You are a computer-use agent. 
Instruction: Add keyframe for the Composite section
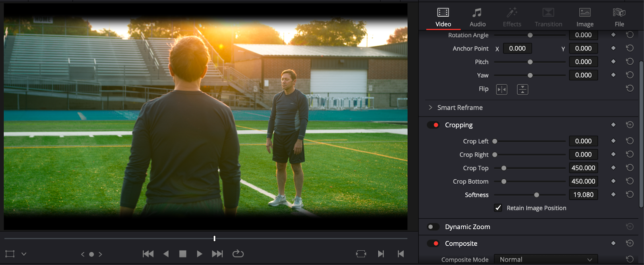[613, 243]
